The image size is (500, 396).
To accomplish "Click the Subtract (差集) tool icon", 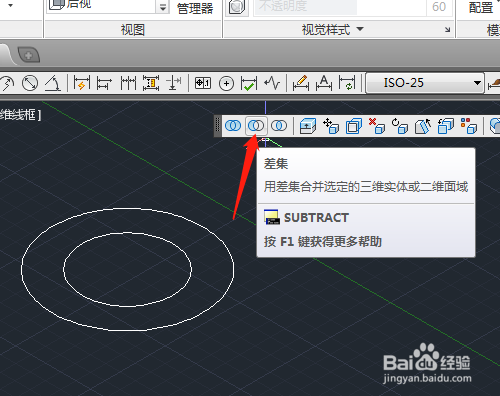I will pos(256,126).
